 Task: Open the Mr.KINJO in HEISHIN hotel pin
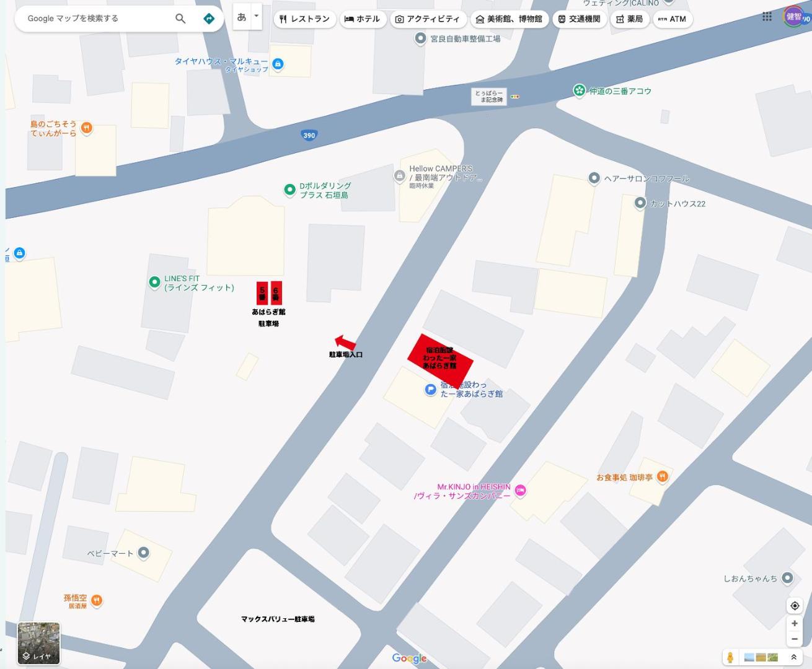(521, 491)
